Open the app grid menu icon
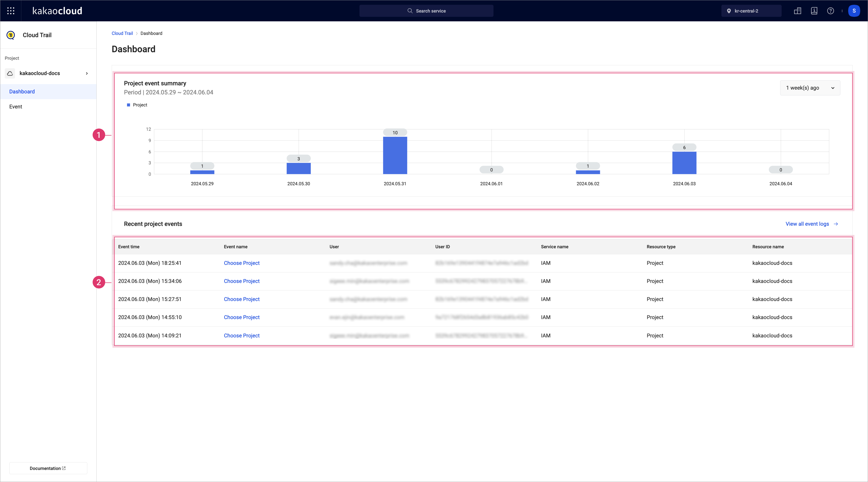This screenshot has height=482, width=868. (11, 11)
